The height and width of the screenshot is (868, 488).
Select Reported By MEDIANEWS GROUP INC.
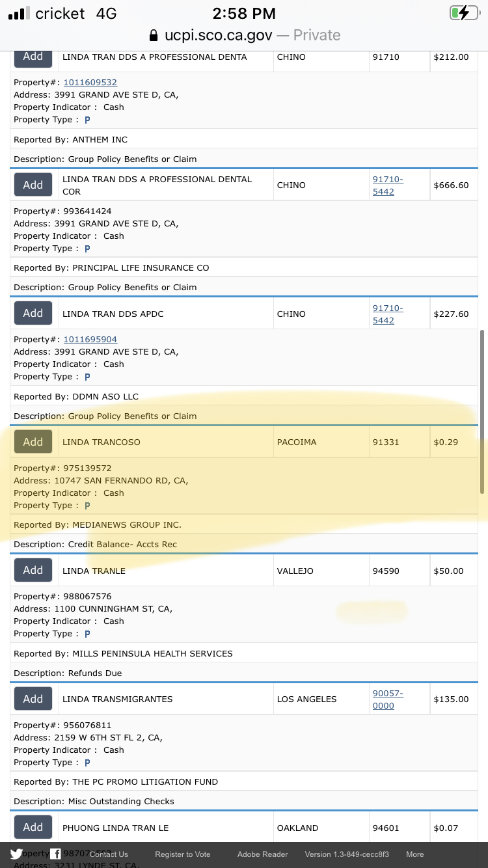coord(98,524)
